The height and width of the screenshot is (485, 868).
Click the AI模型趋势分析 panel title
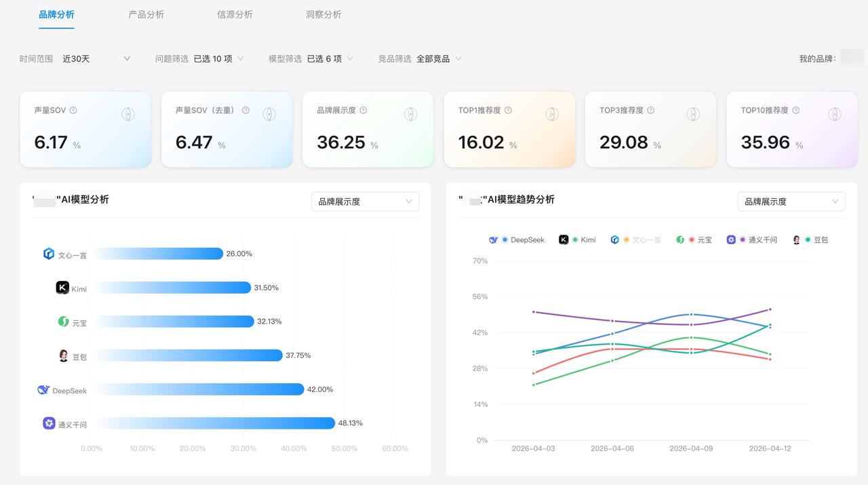507,199
